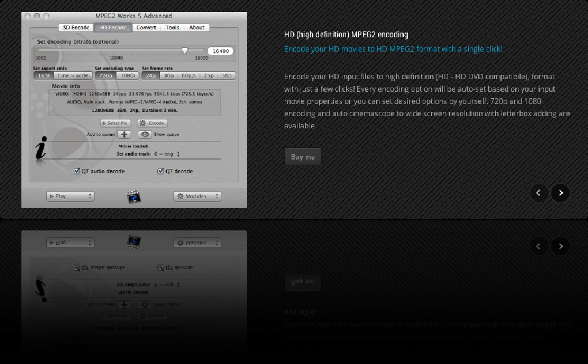Click the '1280x688 16:9, 24p, Duration' summary
This screenshot has width=588, height=364.
point(135,111)
